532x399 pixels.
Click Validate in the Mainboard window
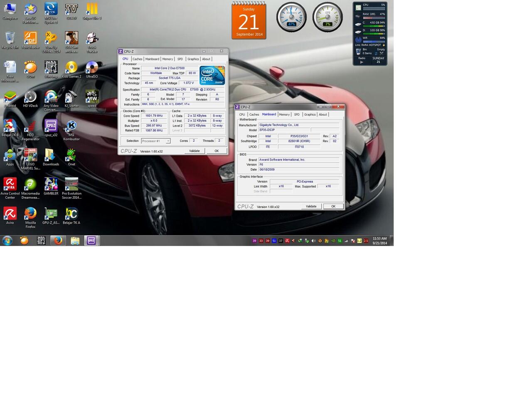tap(311, 206)
